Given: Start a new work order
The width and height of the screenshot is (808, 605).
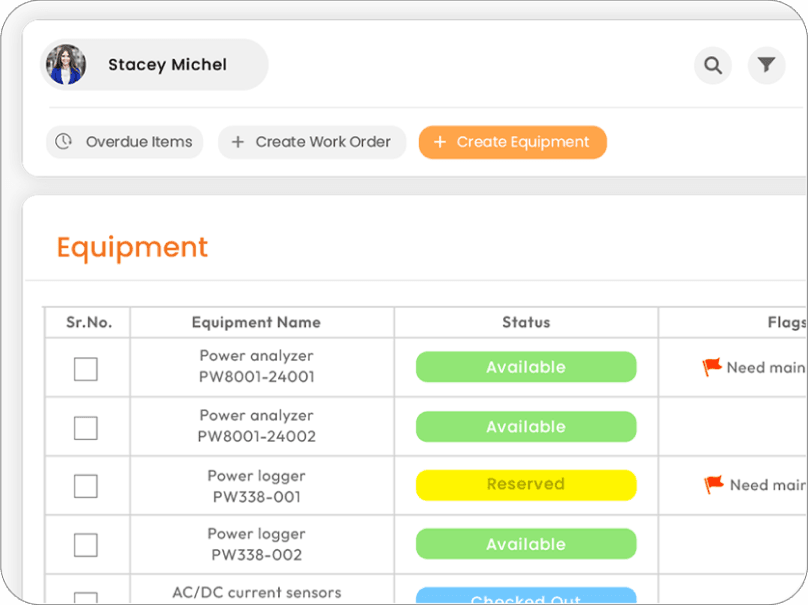Looking at the screenshot, I should [x=312, y=142].
